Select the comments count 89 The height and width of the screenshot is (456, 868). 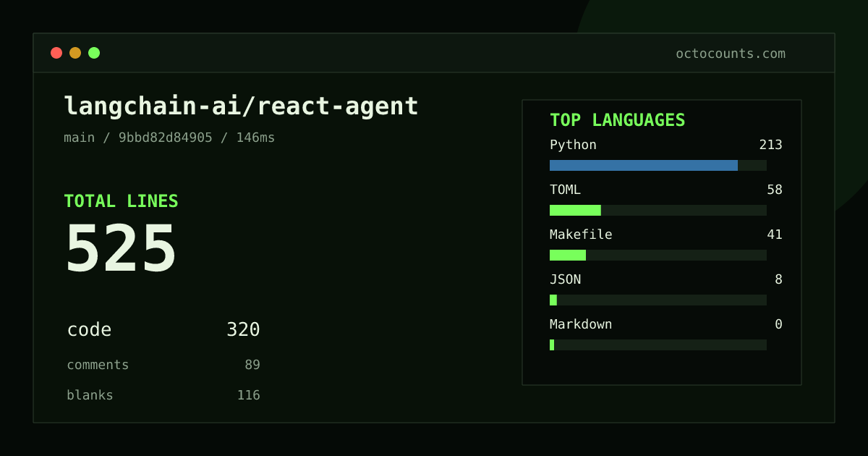252,365
